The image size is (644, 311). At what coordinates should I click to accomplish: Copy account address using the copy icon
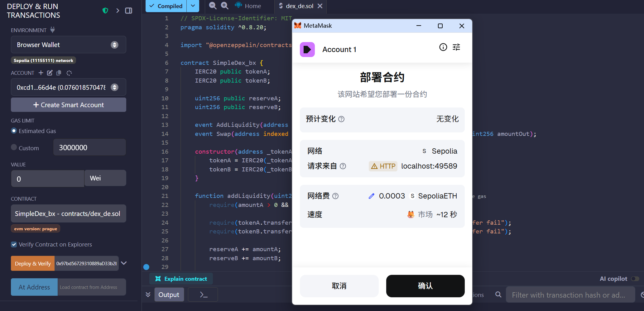point(59,73)
